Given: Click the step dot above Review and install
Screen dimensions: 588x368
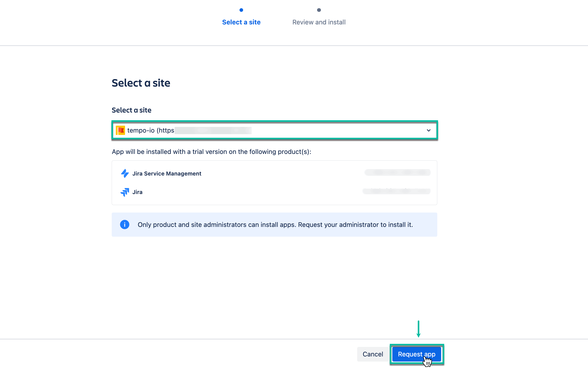Looking at the screenshot, I should (x=319, y=10).
